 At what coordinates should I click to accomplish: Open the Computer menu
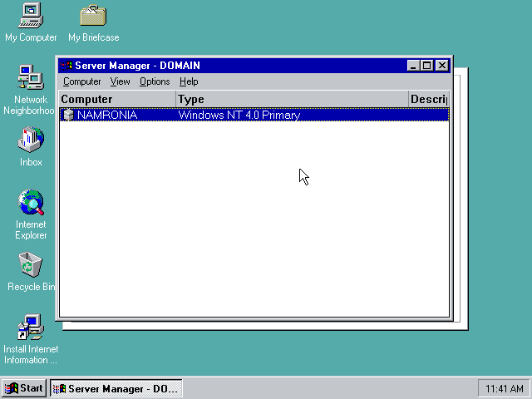[82, 81]
